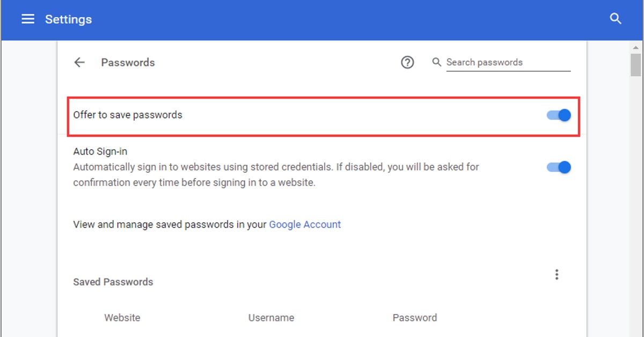Click the back arrow next to Passwords
Screen dimensions: 644x337
click(x=79, y=62)
